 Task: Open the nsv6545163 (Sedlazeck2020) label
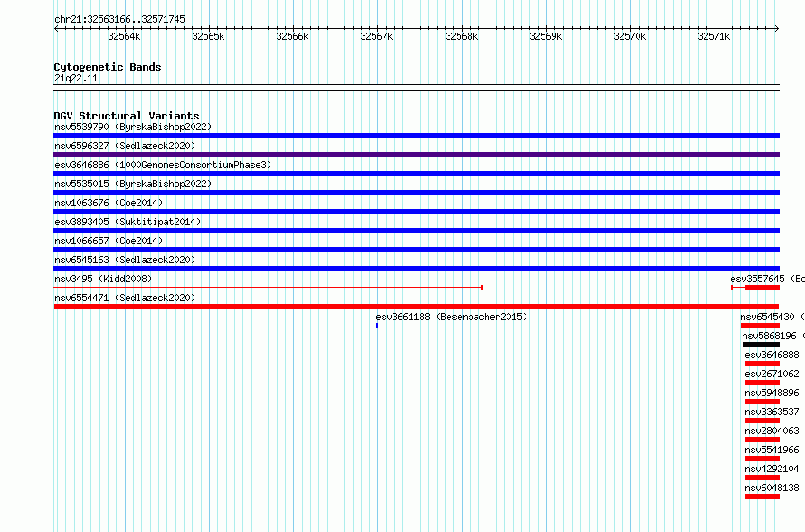pyautogui.click(x=125, y=260)
